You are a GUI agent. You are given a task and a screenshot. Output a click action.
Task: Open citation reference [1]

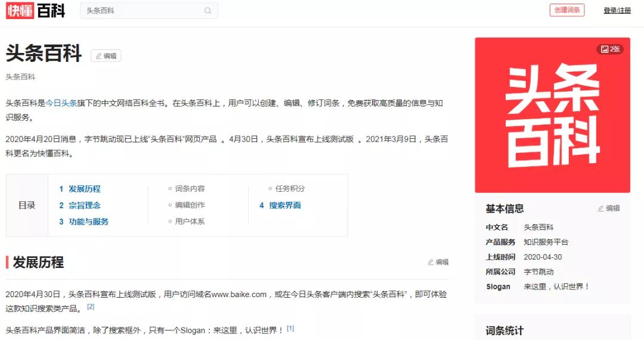[x=290, y=329]
